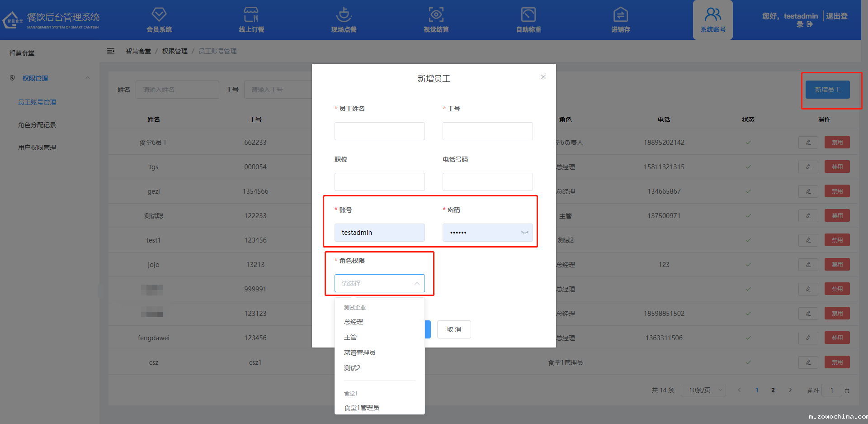Click 禁用 button for tgs row

coord(837,167)
